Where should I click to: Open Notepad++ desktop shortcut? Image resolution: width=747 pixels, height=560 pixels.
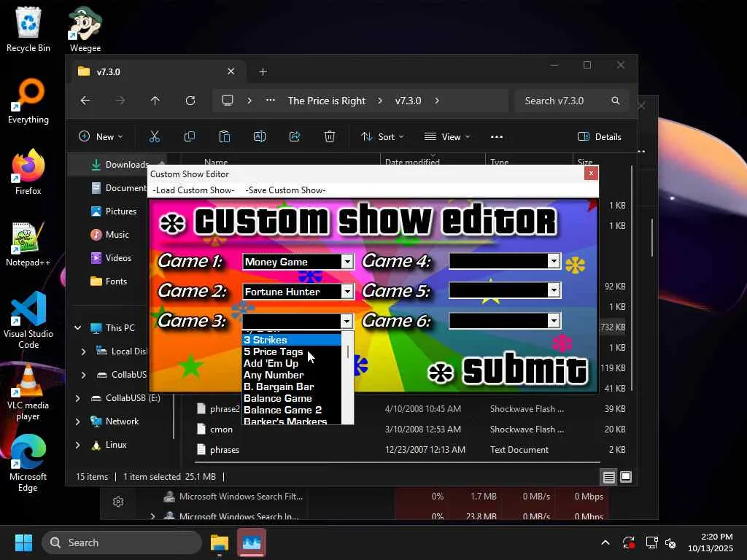(x=28, y=244)
